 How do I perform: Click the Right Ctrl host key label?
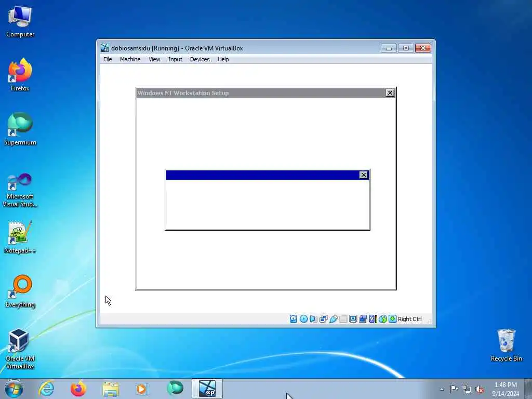point(409,319)
